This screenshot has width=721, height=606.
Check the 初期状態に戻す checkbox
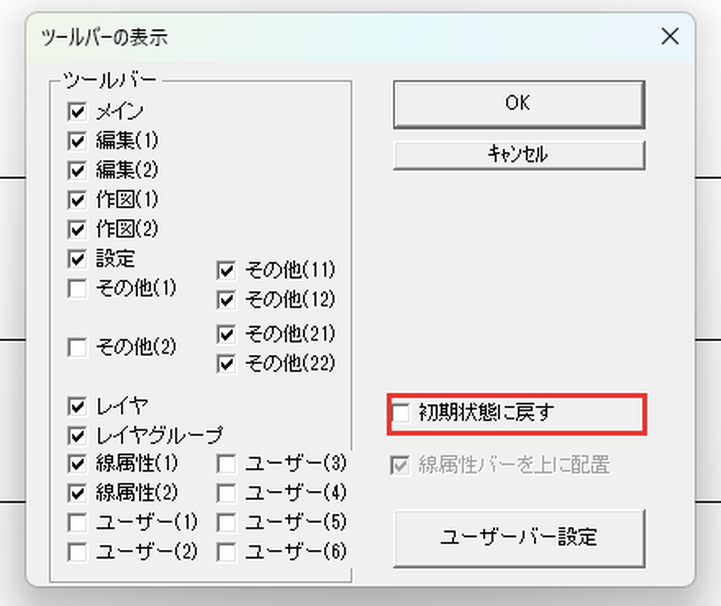click(x=401, y=413)
